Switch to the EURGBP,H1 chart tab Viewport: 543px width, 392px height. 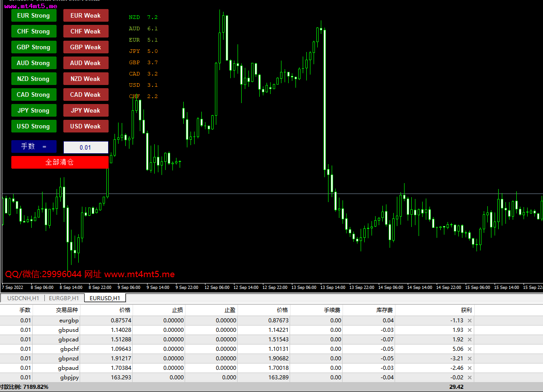[x=64, y=298]
